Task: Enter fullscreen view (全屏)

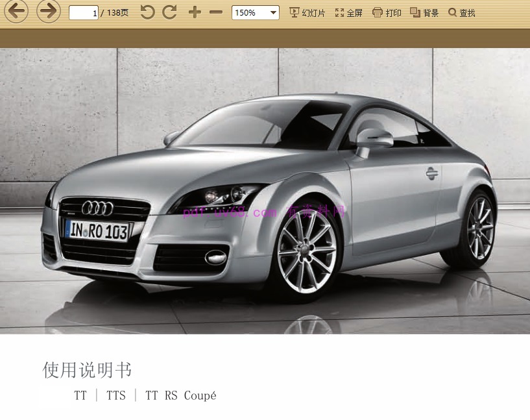Action: coord(348,13)
